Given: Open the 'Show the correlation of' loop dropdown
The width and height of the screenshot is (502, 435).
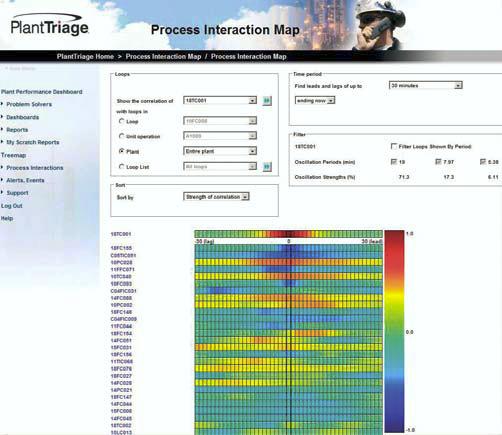Looking at the screenshot, I should click(220, 100).
